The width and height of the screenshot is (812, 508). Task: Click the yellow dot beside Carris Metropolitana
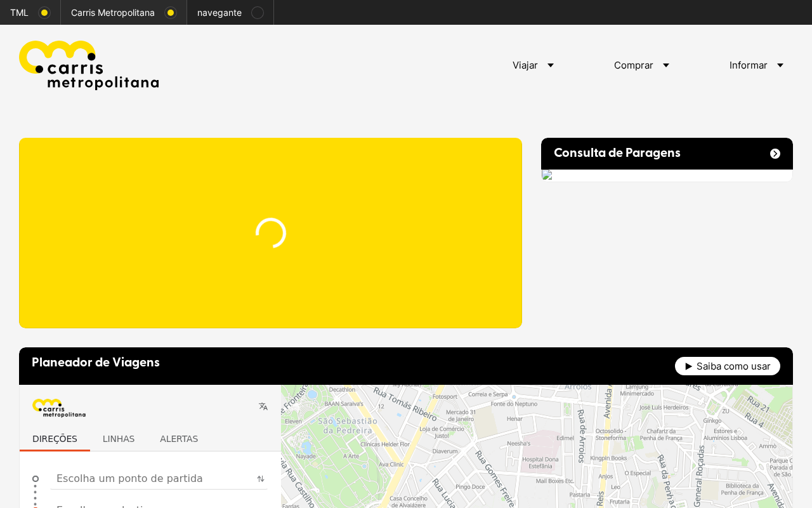171,13
